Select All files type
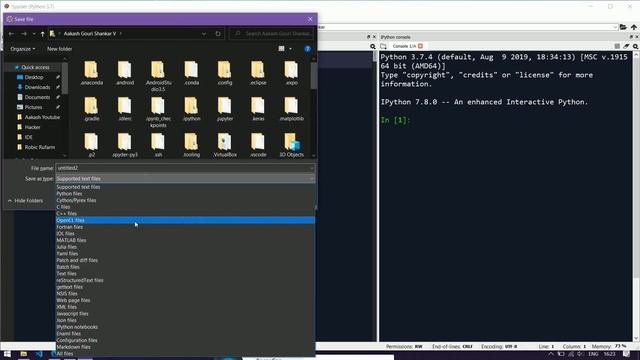This screenshot has width=640, height=360. click(185, 353)
